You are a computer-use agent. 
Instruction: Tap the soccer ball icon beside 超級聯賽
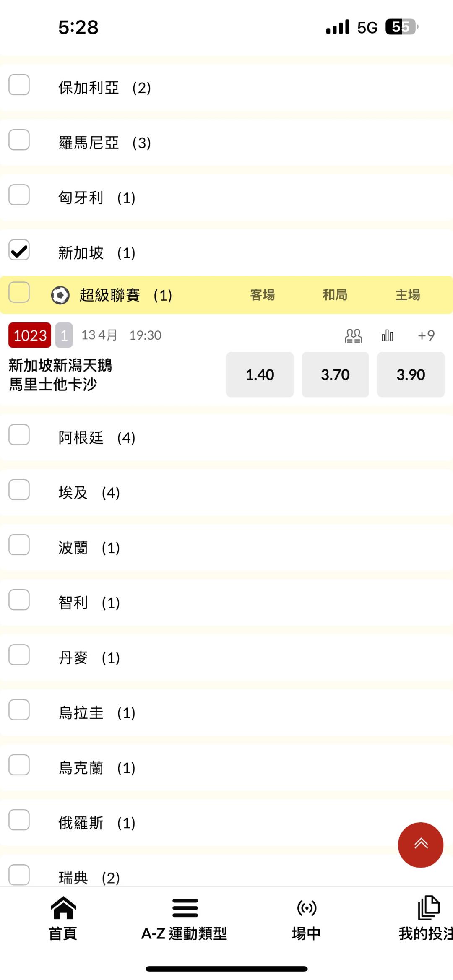pos(60,295)
